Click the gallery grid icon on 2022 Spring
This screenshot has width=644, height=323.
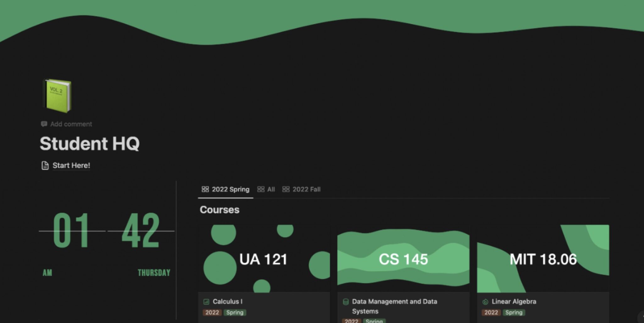(205, 189)
